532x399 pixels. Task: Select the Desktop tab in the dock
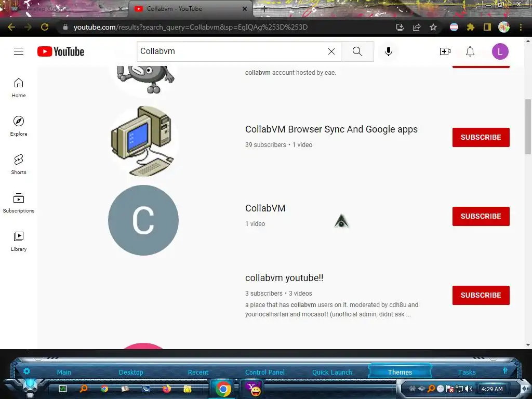[131, 372]
